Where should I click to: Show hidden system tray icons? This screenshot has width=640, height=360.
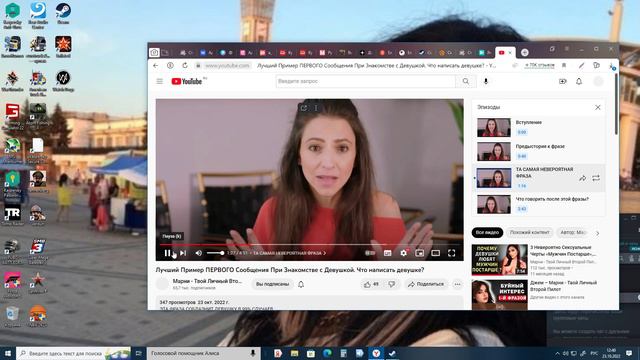557,353
